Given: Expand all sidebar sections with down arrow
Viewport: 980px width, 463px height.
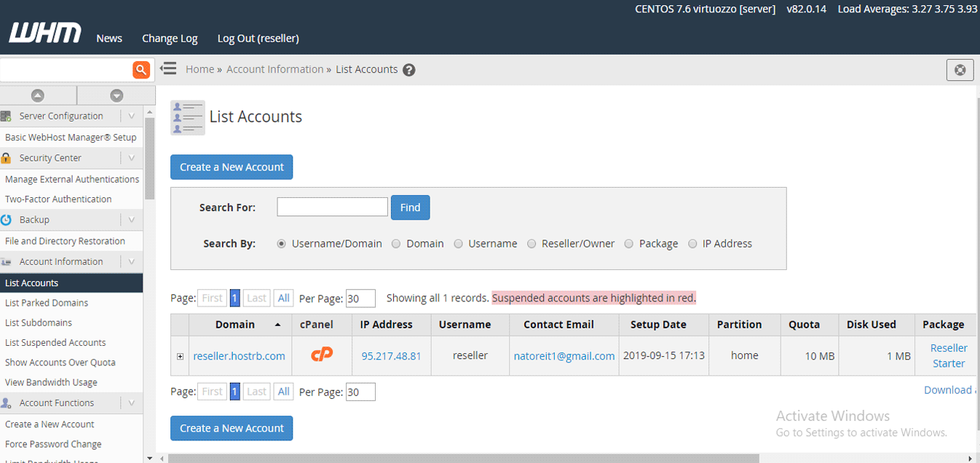Looking at the screenshot, I should click(116, 95).
